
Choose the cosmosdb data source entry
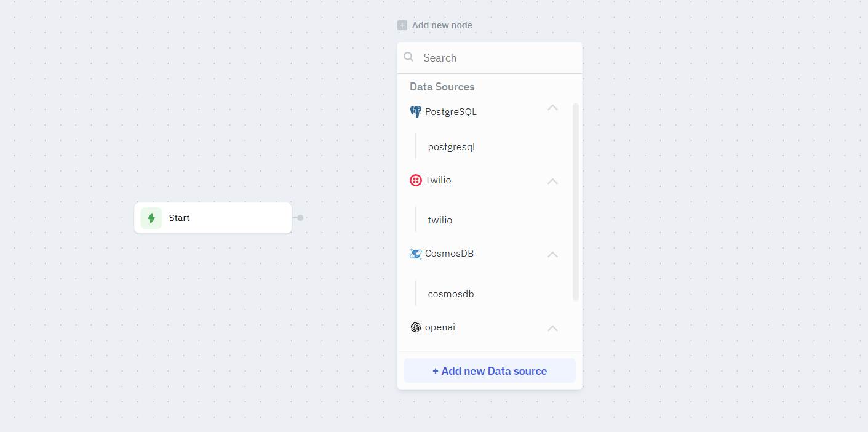point(451,294)
